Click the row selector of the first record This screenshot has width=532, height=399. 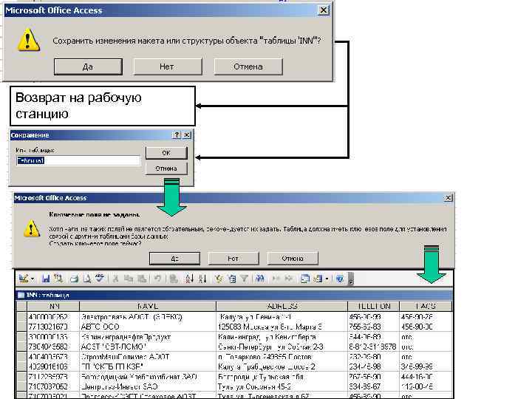point(22,317)
